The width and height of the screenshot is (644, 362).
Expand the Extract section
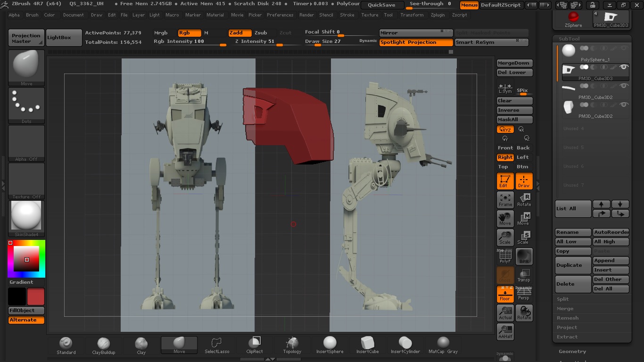(x=567, y=337)
